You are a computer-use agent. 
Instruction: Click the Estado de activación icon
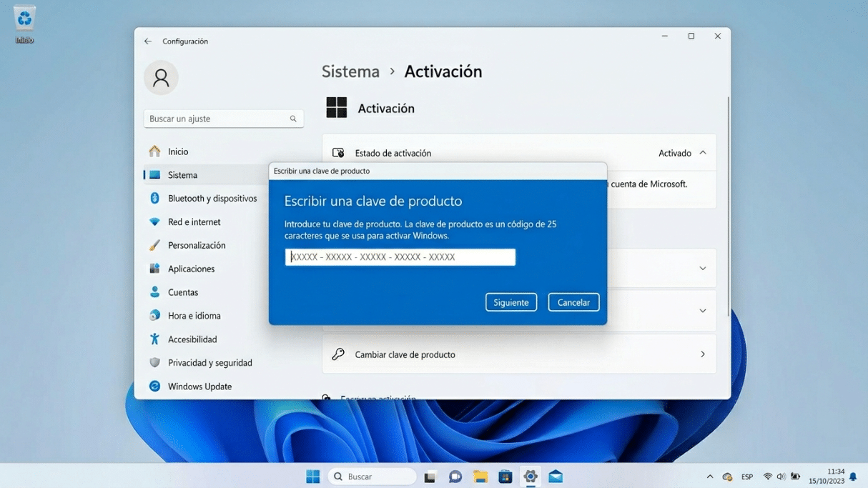tap(338, 153)
